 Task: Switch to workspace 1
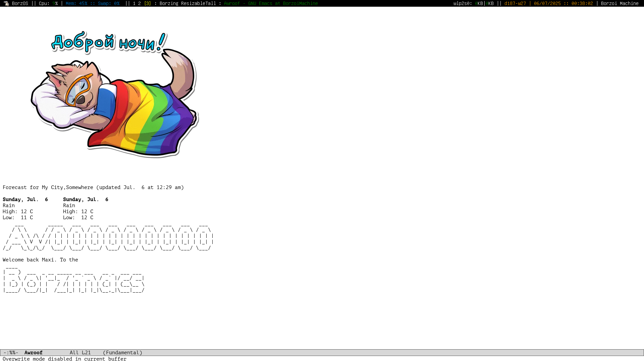coord(134,3)
